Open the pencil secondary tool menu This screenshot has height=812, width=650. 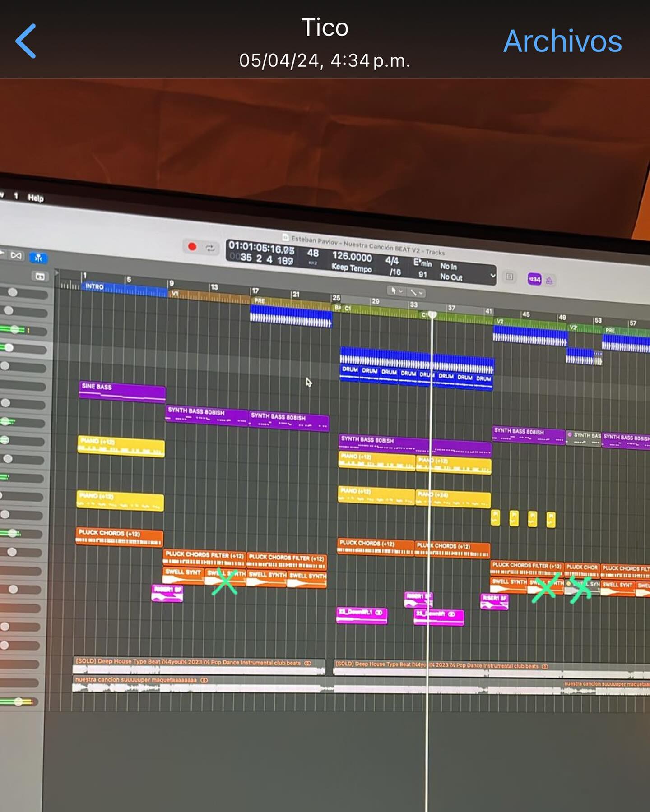point(416,293)
